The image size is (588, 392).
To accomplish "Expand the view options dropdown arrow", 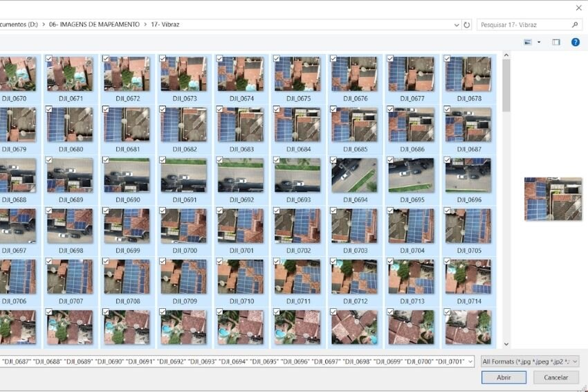I will (538, 42).
